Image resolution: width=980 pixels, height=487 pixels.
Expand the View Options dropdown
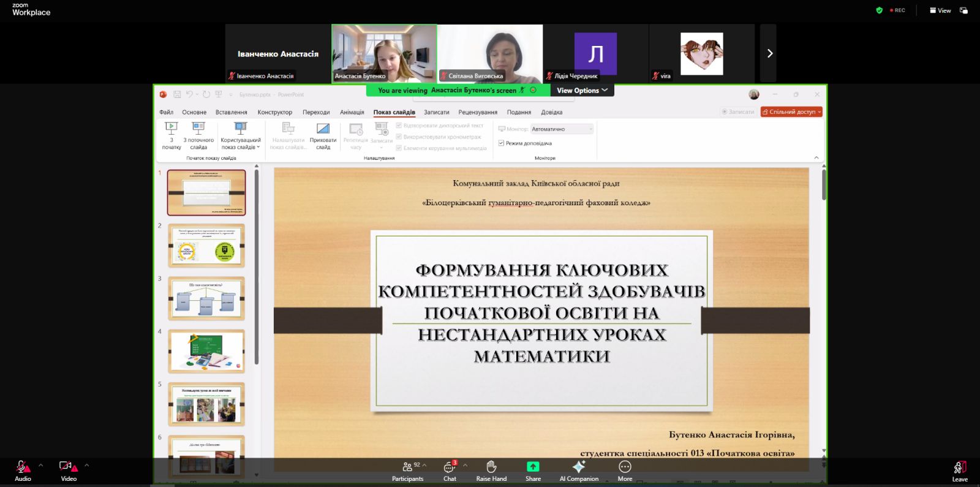coord(582,90)
